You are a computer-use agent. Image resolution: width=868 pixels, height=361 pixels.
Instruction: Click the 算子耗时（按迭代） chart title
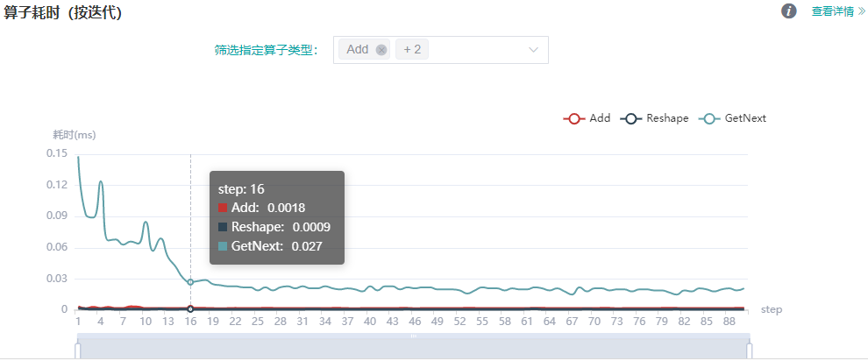63,12
